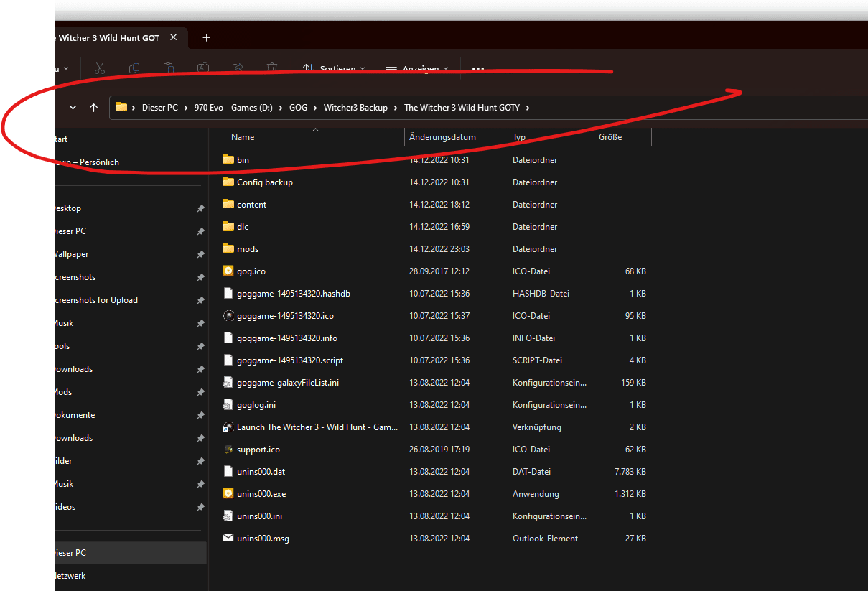The width and height of the screenshot is (868, 591).
Task: Click the pin icon next to Videos
Action: tap(200, 507)
